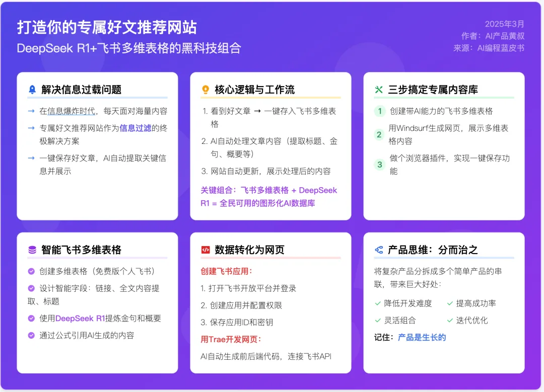
Task: Click item 2. AI自动处理文章内容
Action: (x=269, y=147)
